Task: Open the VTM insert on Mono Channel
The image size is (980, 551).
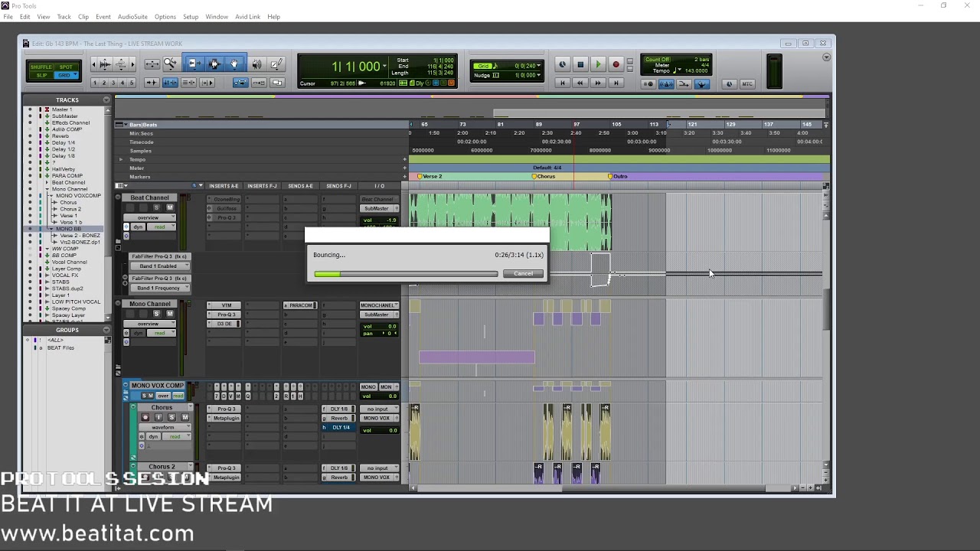Action: point(226,305)
